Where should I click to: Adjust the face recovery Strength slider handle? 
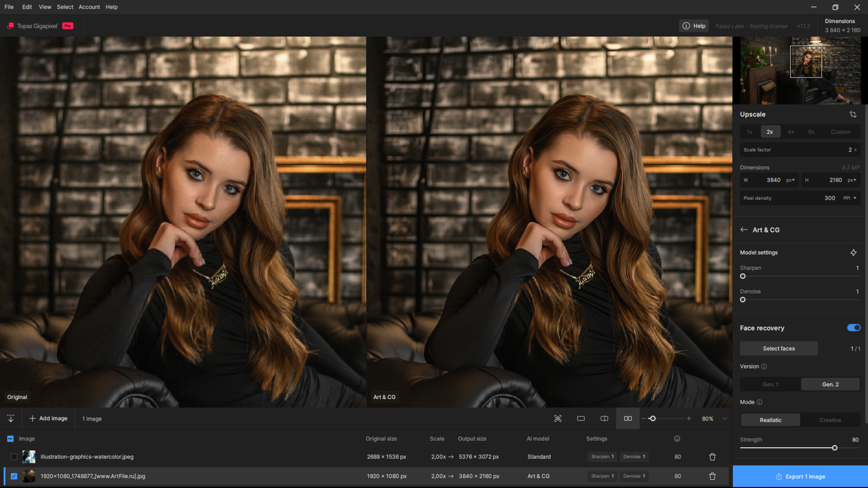[834, 448]
